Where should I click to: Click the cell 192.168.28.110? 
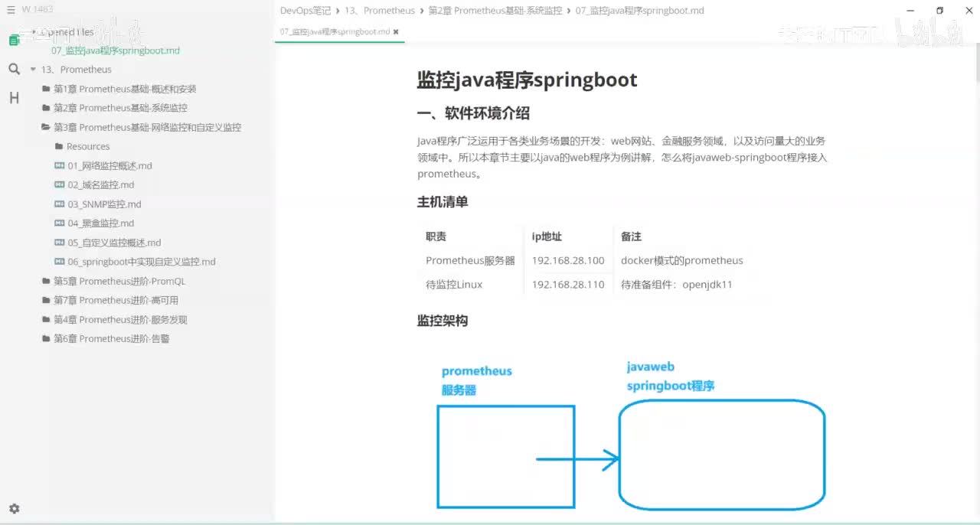coord(568,284)
